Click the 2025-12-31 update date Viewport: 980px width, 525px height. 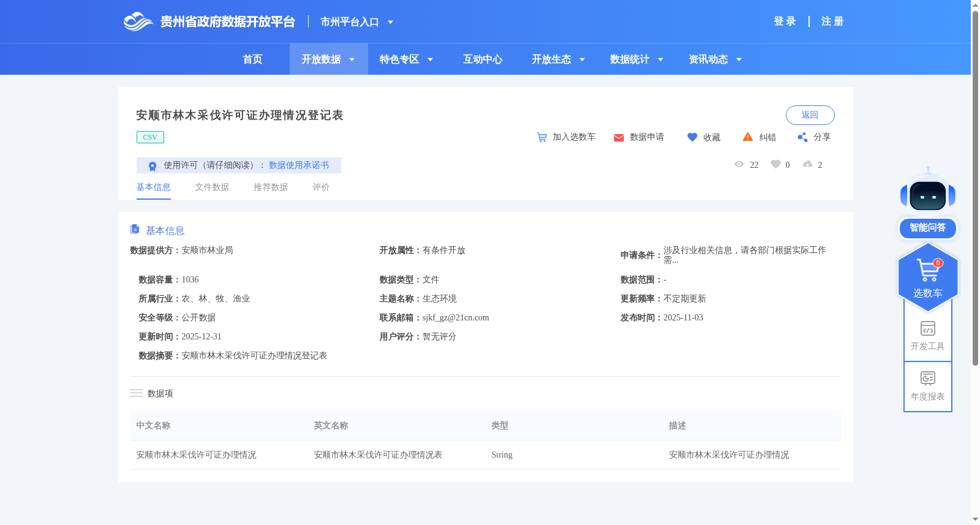(202, 337)
